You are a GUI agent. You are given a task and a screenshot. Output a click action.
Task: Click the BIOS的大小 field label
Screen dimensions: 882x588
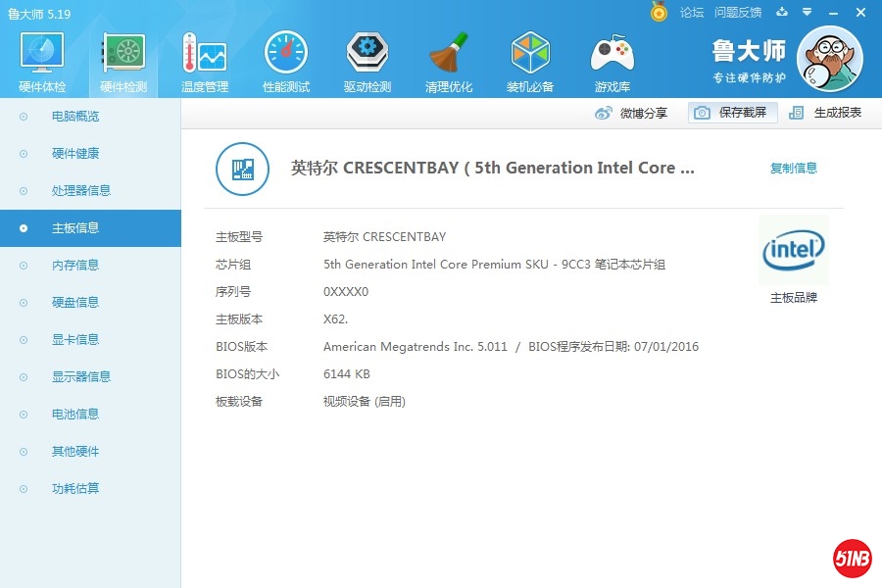coord(248,374)
